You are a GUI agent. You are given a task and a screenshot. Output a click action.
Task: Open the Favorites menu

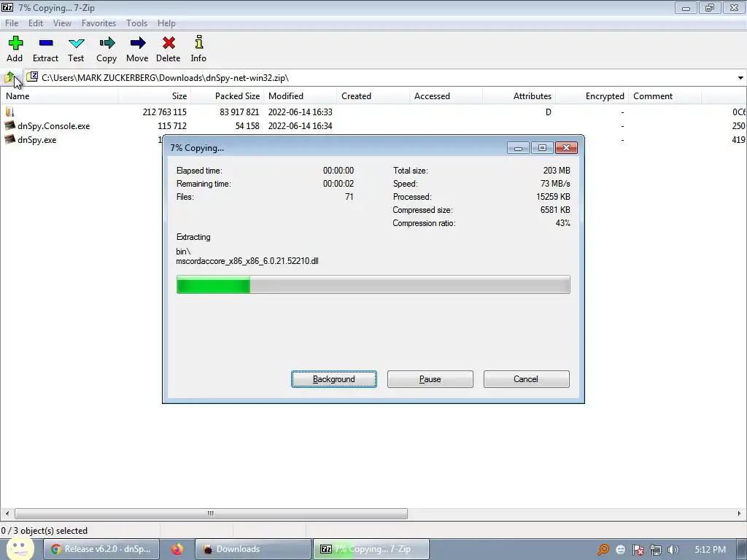point(98,23)
